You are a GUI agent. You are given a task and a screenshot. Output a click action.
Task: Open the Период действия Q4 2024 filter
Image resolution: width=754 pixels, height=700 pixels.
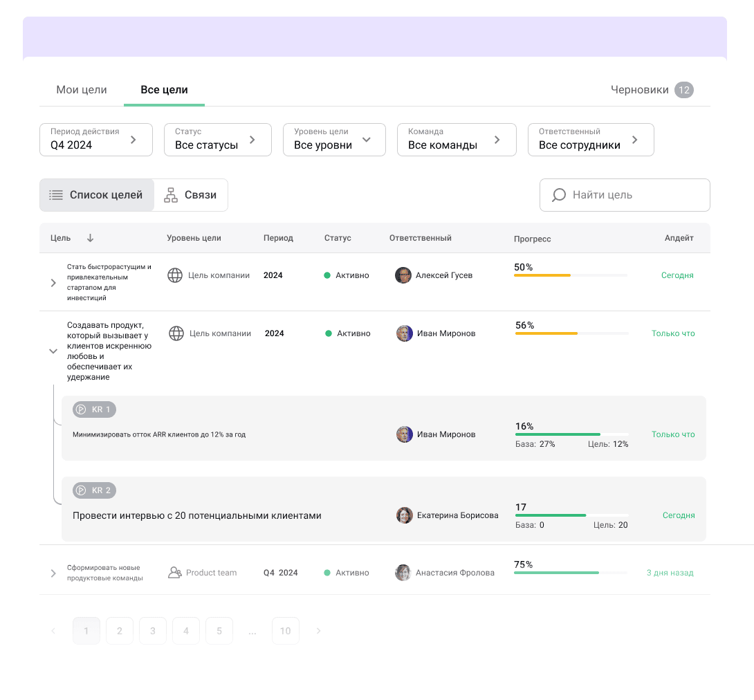(96, 140)
